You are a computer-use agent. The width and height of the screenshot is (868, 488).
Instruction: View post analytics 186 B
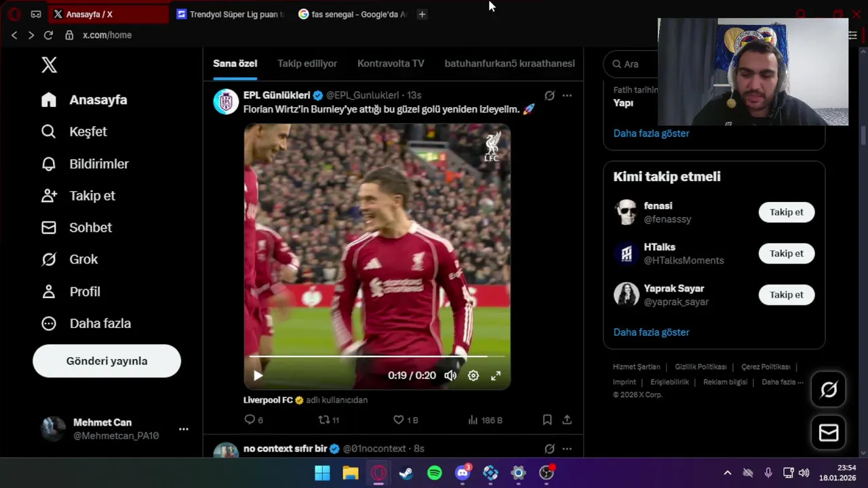tap(485, 420)
